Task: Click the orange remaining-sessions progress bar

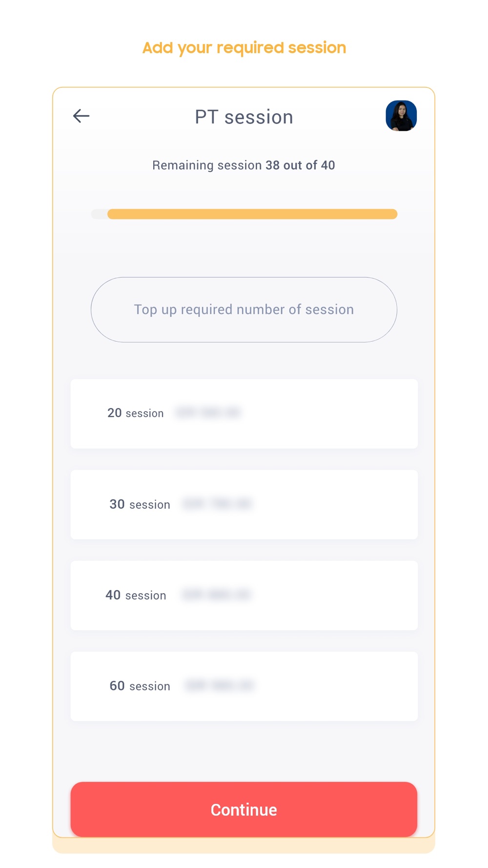Action: pos(252,214)
